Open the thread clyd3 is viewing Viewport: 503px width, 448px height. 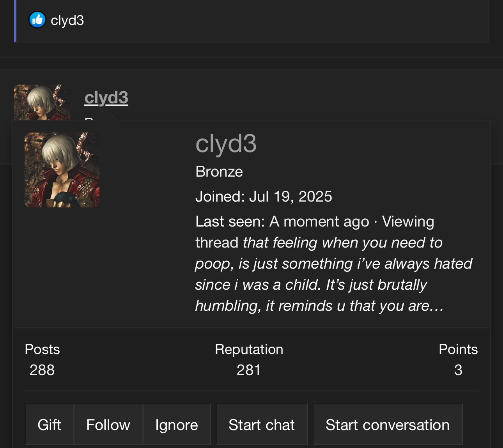(x=334, y=274)
